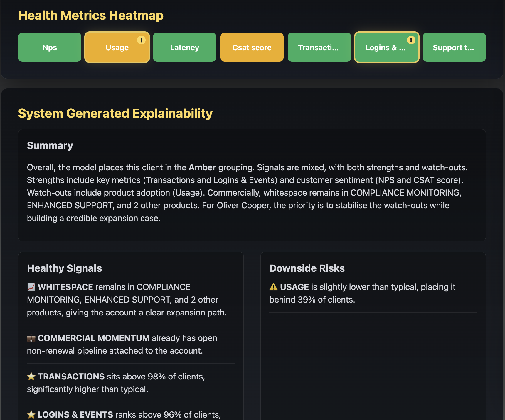Click the warning triangle next to USAGE risk
The width and height of the screenshot is (505, 420).
(x=273, y=287)
